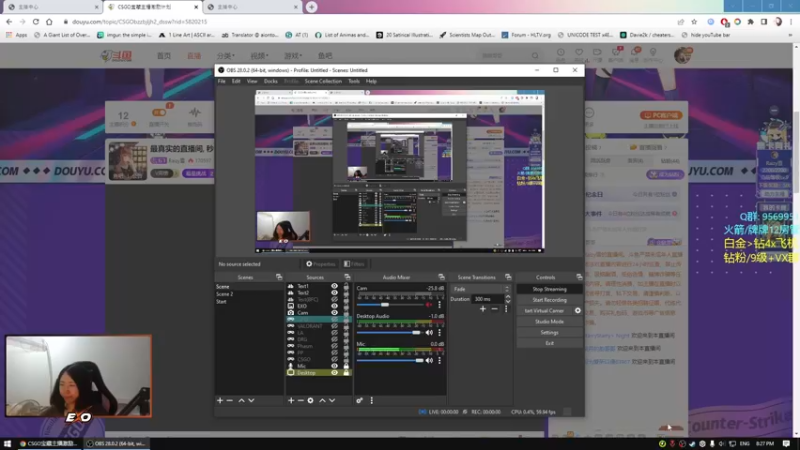The image size is (800, 450).
Task: Open the Chrome extensions puzzle icon
Action: (x=751, y=22)
